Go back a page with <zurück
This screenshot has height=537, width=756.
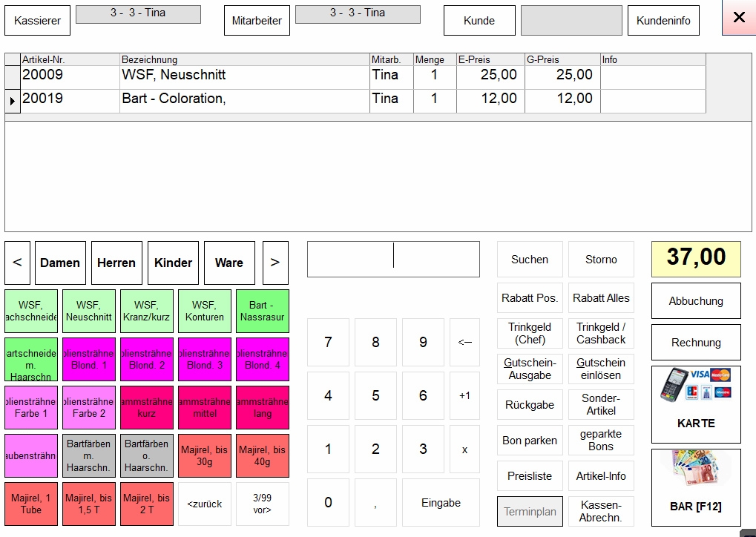(x=205, y=504)
